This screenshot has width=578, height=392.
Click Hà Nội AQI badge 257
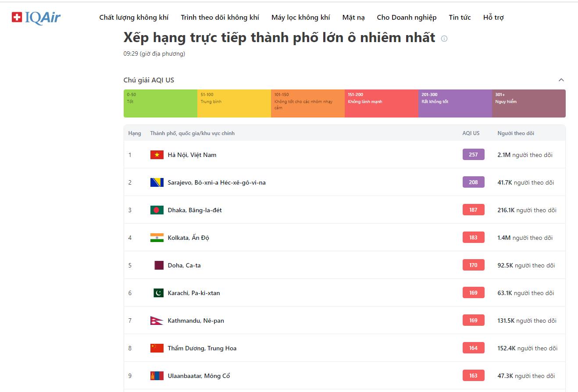pos(474,154)
